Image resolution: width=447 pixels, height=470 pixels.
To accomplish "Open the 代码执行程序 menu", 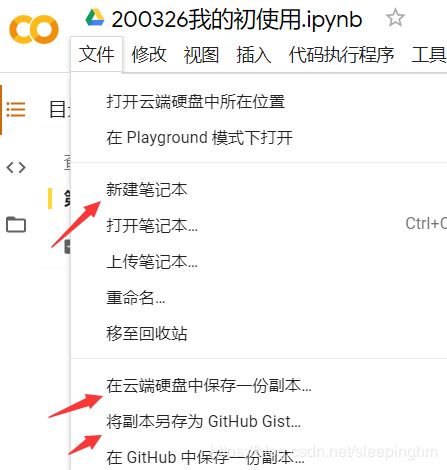I will [x=341, y=54].
